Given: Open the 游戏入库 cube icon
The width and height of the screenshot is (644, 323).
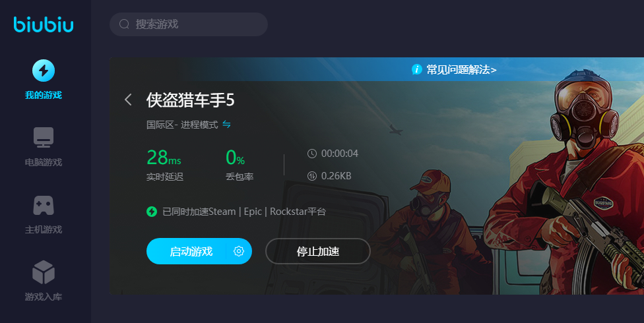Looking at the screenshot, I should tap(44, 272).
